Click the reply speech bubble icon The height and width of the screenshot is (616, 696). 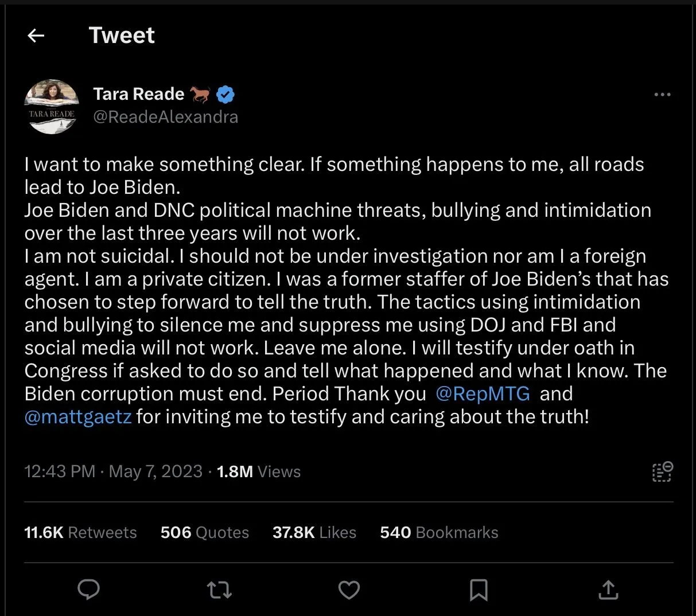(88, 589)
